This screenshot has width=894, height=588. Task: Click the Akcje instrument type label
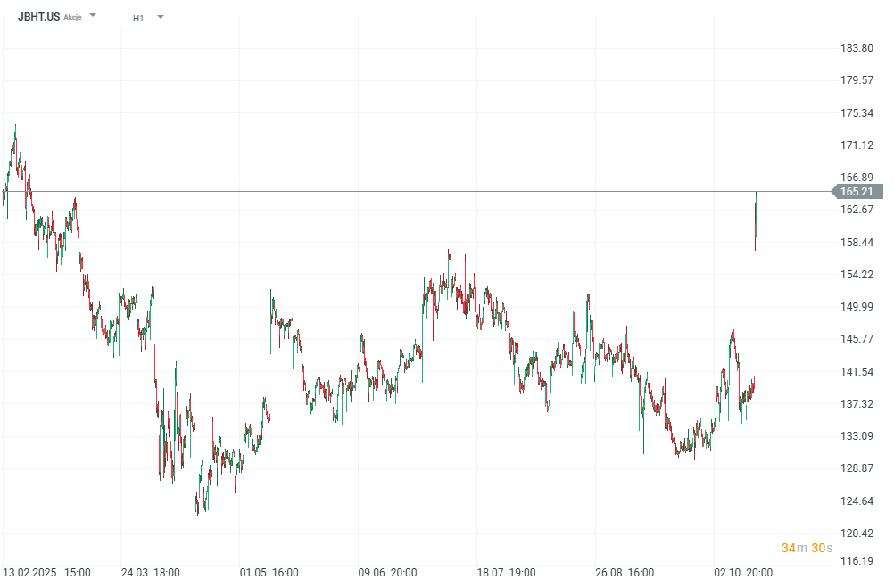(x=72, y=17)
